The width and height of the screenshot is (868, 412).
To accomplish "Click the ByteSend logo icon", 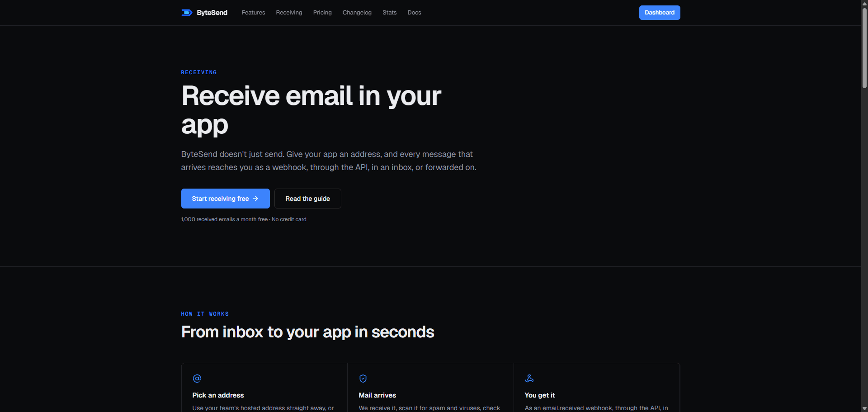I will (x=187, y=13).
